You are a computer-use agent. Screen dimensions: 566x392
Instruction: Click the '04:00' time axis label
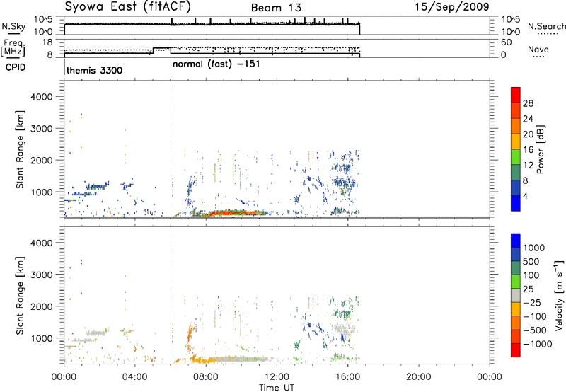135,377
